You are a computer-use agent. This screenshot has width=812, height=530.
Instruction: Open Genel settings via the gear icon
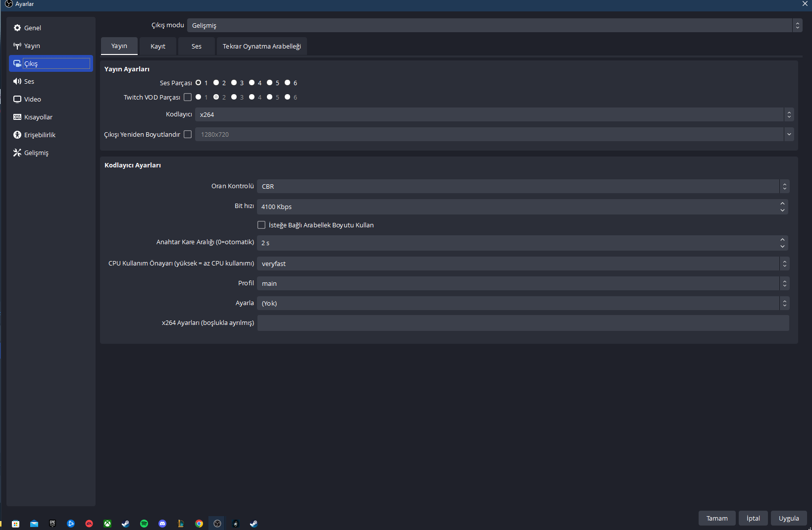coord(17,28)
